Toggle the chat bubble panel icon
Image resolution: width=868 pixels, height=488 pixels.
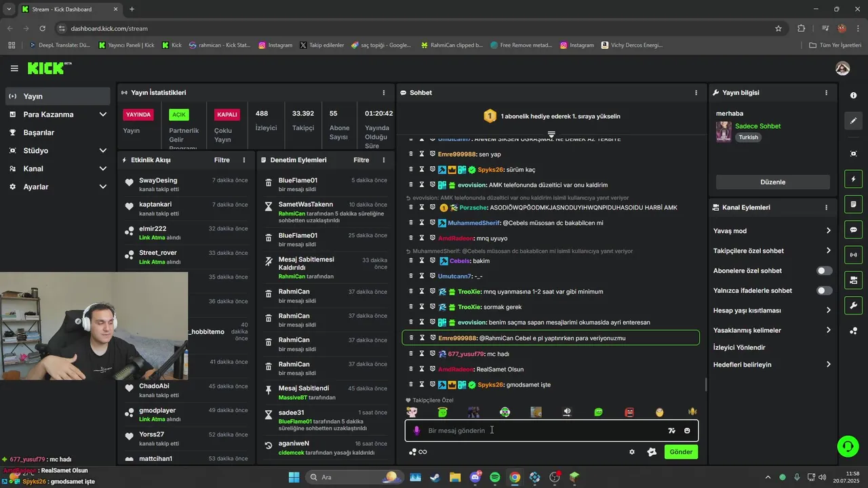pos(853,230)
